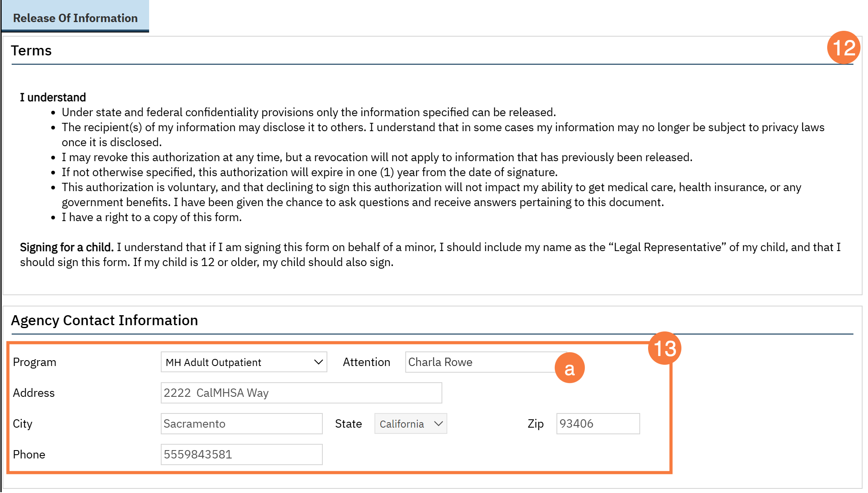Click the orange step 12 marker
The image size is (868, 493).
pos(843,48)
